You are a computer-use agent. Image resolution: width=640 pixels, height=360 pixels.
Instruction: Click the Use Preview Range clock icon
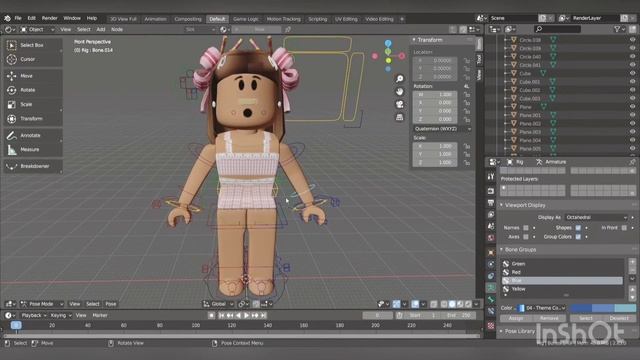399,316
